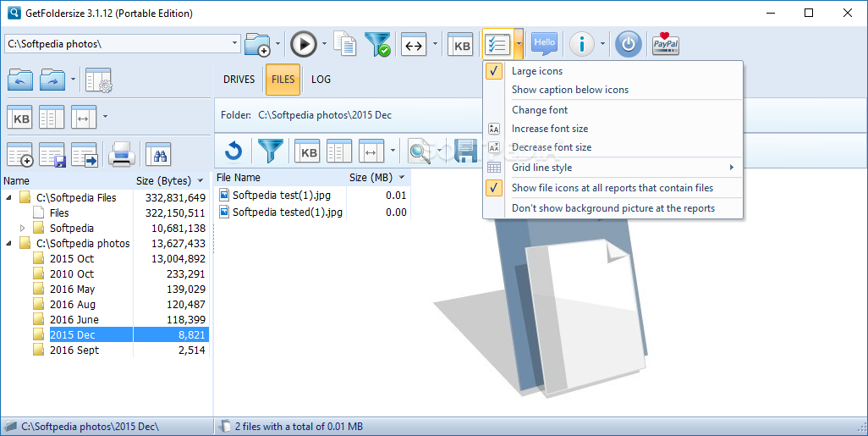Click the export report arrow icon

[x=85, y=155]
